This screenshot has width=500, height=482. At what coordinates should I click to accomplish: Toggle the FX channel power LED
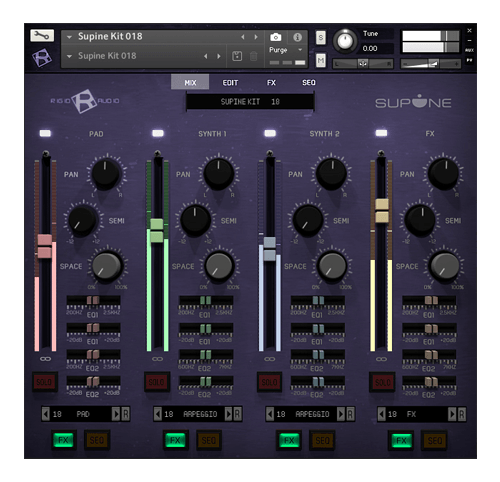tap(381, 133)
